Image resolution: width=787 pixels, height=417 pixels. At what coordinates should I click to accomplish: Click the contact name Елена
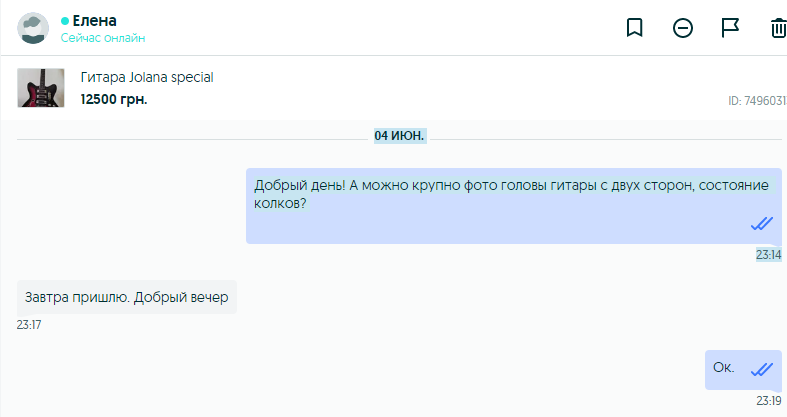pos(94,21)
